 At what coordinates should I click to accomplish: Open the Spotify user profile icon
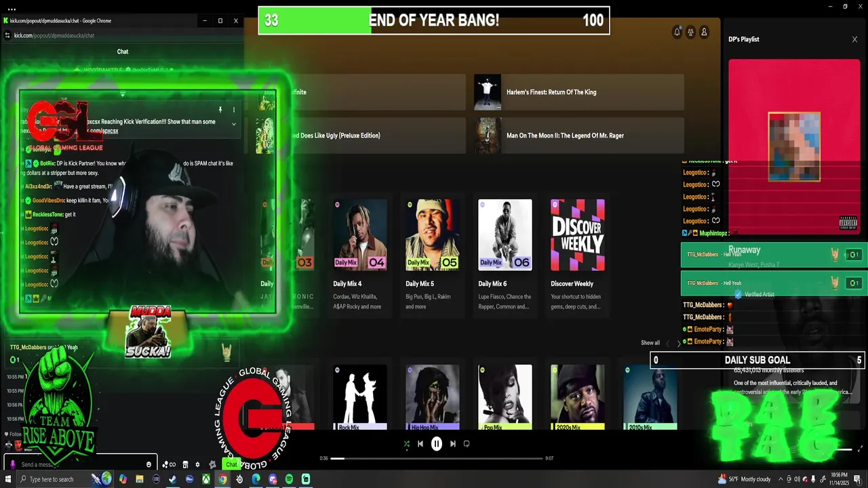pos(704,32)
